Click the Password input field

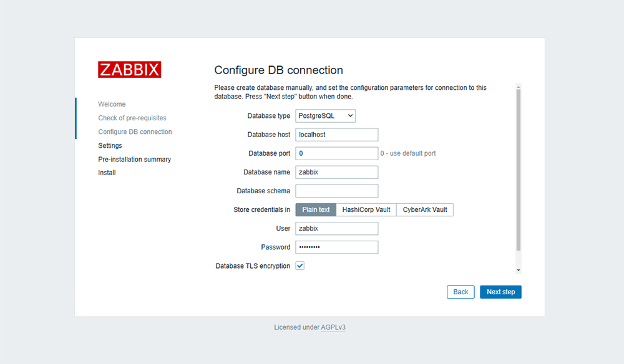coord(337,247)
